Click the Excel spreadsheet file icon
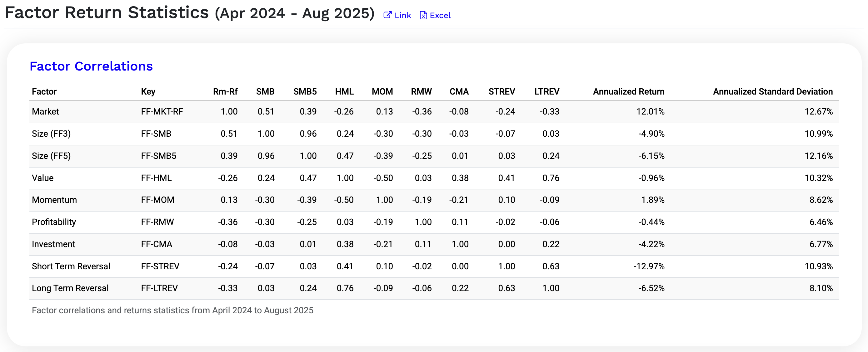The image size is (868, 352). coord(423,16)
